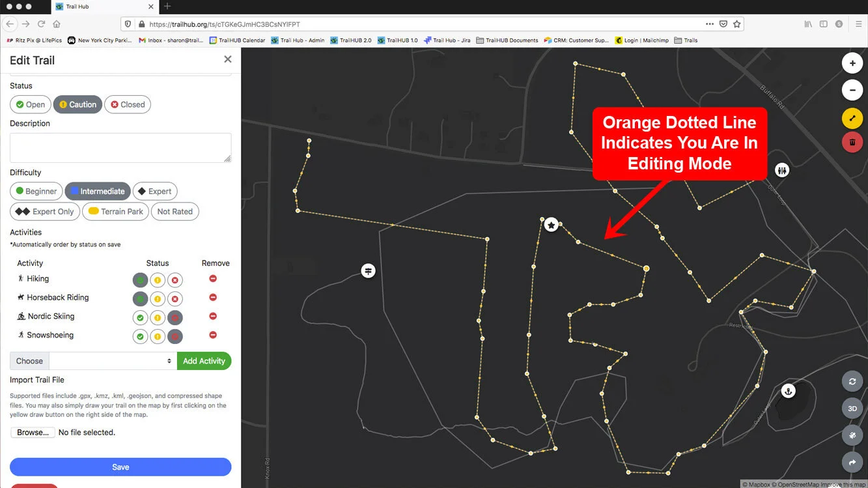
Task: Select the yellow draw trail tool
Action: (x=852, y=118)
